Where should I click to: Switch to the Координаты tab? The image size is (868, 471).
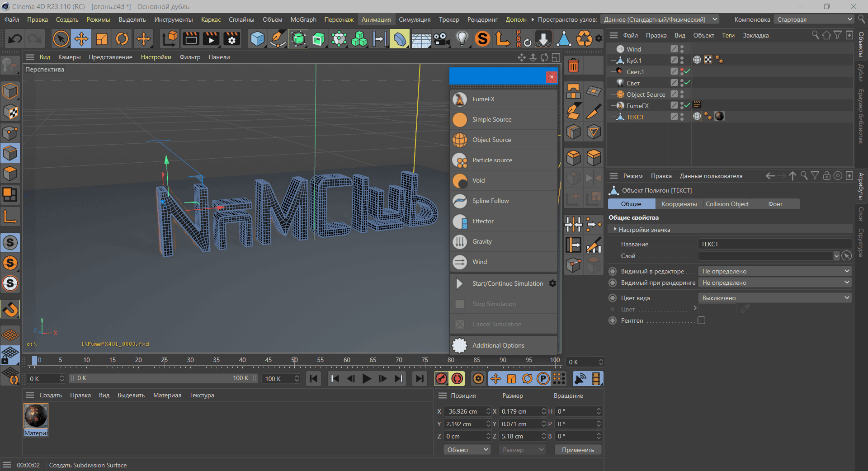[x=679, y=204]
